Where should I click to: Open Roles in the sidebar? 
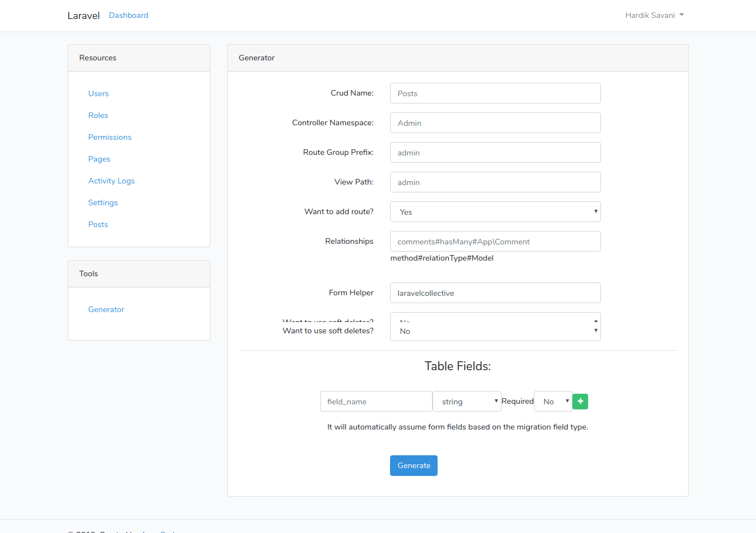pyautogui.click(x=98, y=115)
